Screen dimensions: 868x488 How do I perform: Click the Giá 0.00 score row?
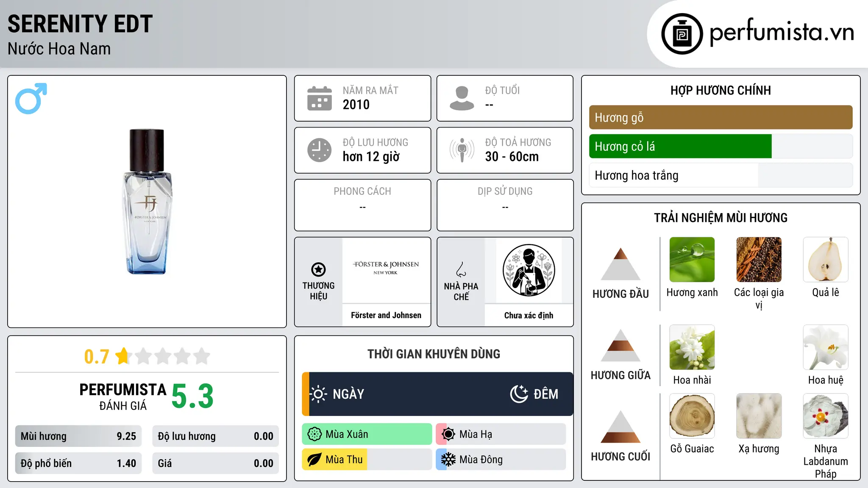(215, 463)
